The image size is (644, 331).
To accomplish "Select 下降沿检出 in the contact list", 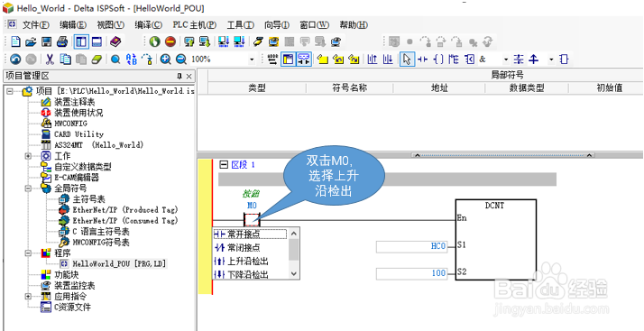I will [250, 274].
